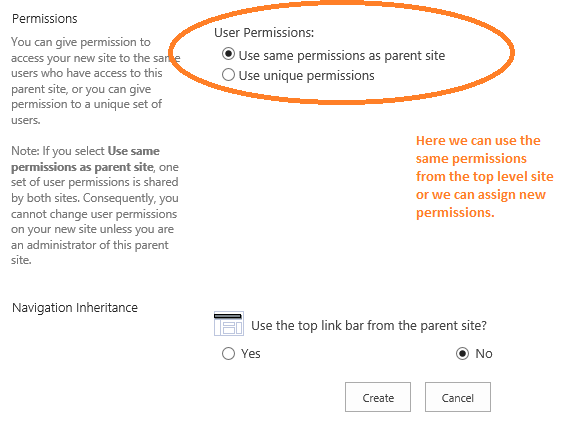Screen dimensions: 563x430
Task: Choose Yes for top link bar
Action: 228,354
